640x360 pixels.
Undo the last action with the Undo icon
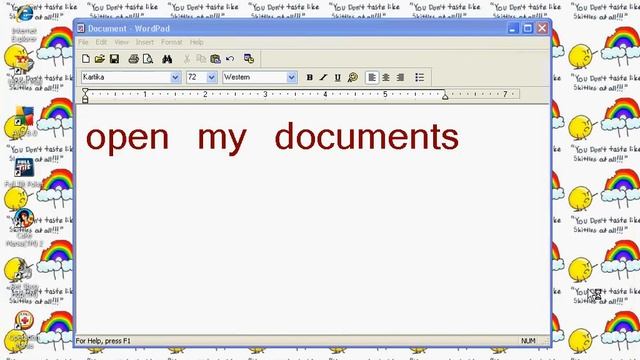pos(230,59)
